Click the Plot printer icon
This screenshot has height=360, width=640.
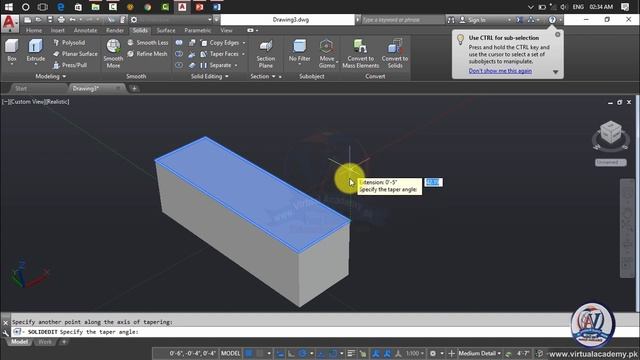tap(61, 20)
